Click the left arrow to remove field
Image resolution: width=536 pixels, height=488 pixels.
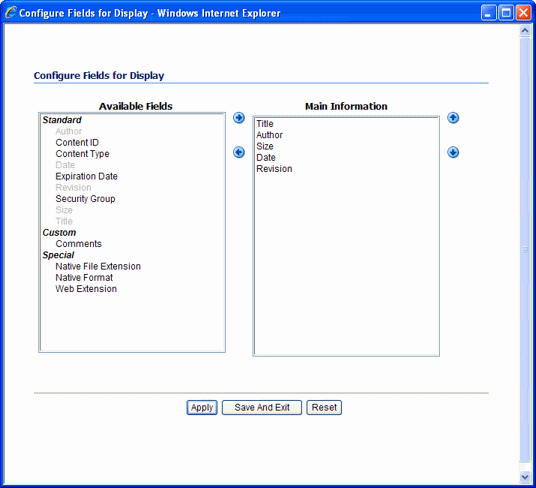(x=239, y=152)
